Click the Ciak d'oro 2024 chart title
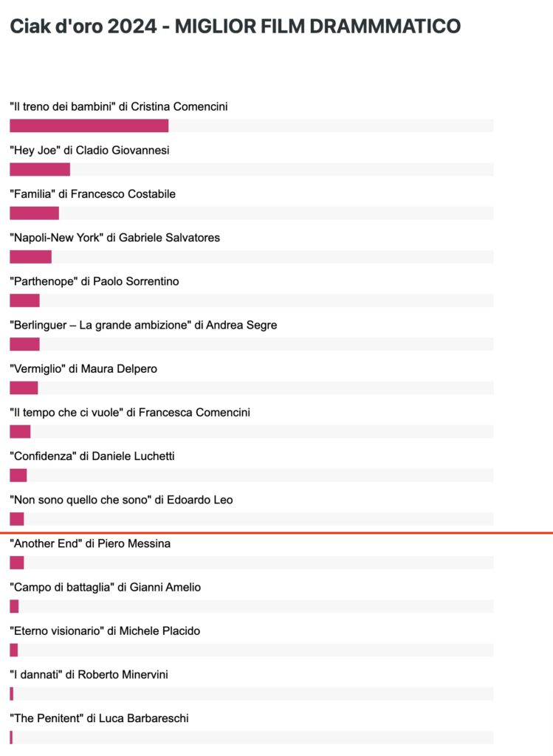This screenshot has width=553, height=756. [236, 26]
